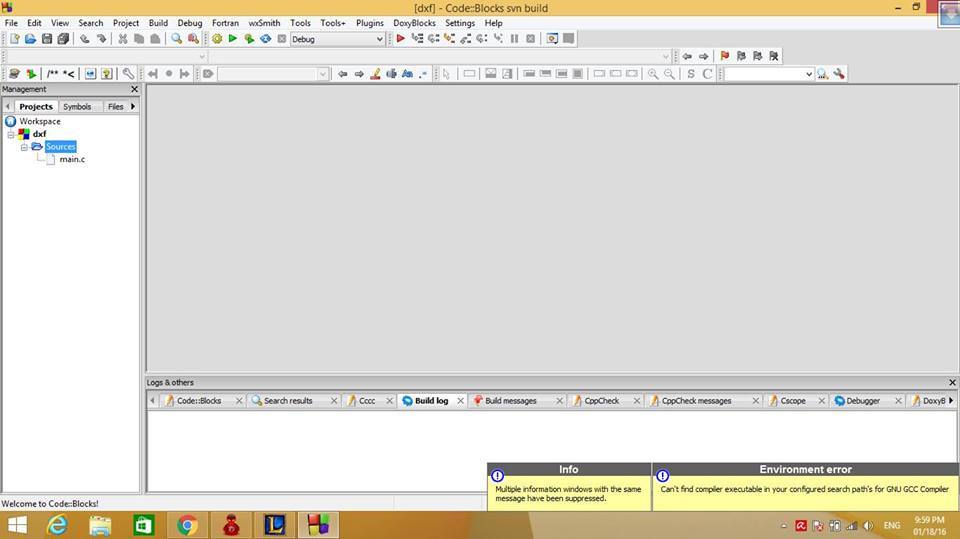Switch to the Files tab
This screenshot has height=539, width=960.
tap(115, 107)
